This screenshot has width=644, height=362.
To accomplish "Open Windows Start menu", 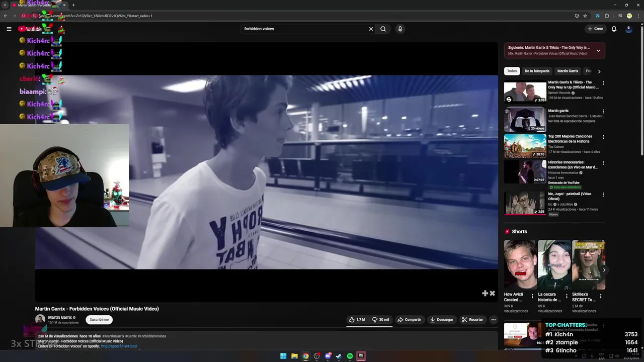I will 283,356.
